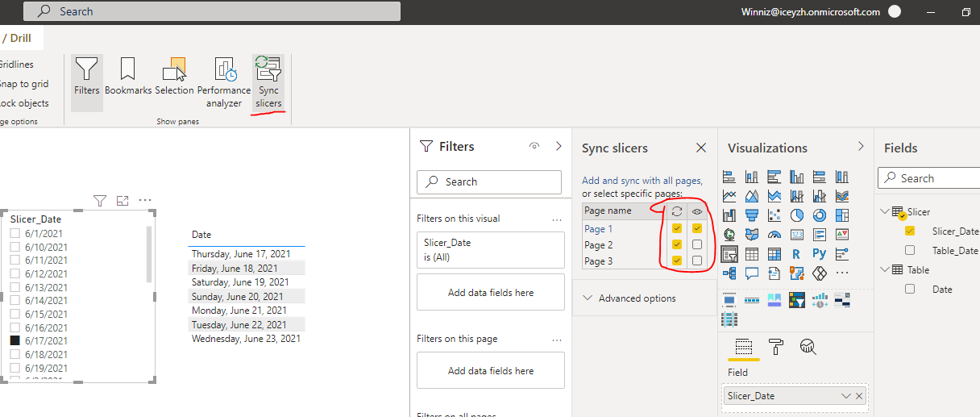
Task: Close the Sync slicers pane
Action: click(x=701, y=148)
